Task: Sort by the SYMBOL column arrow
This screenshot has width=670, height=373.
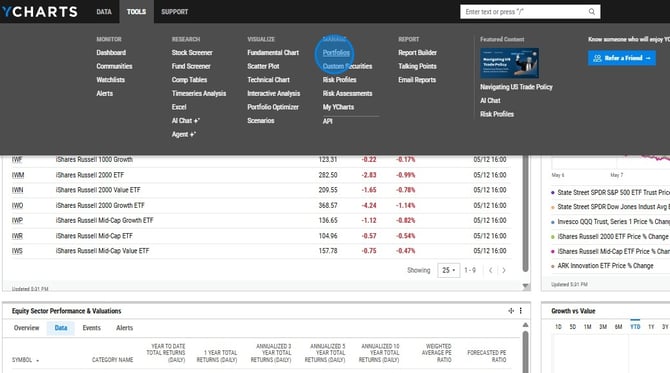Action: pyautogui.click(x=38, y=361)
